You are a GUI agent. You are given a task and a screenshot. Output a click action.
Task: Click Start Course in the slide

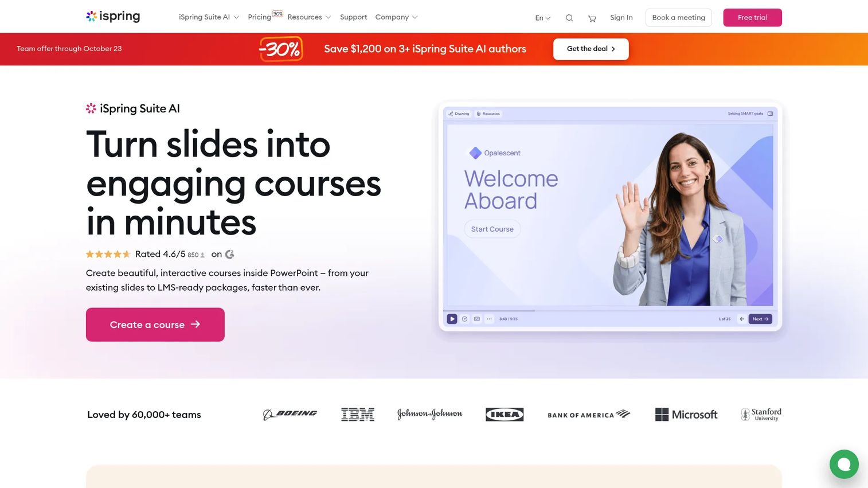pyautogui.click(x=492, y=229)
